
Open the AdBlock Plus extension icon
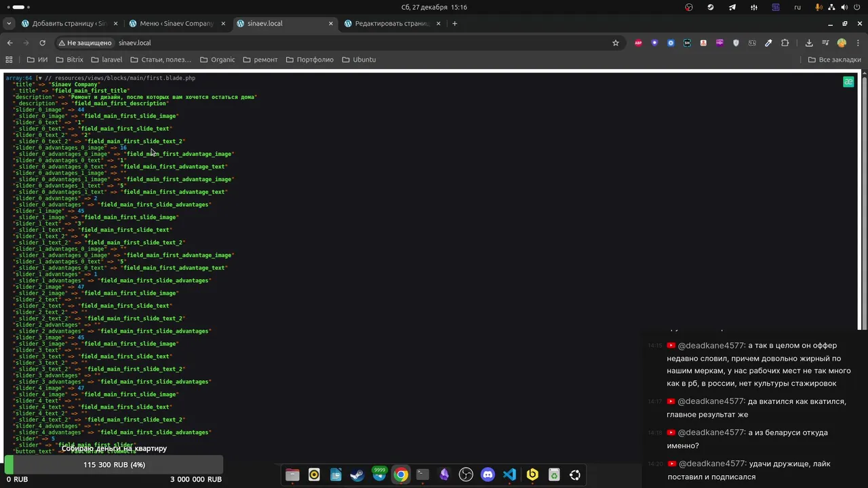pyautogui.click(x=638, y=43)
